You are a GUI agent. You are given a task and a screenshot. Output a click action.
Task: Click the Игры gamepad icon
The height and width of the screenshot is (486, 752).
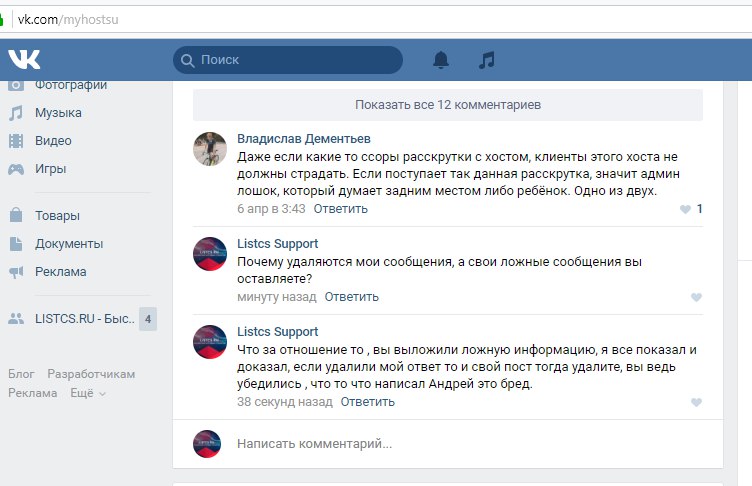(16, 169)
